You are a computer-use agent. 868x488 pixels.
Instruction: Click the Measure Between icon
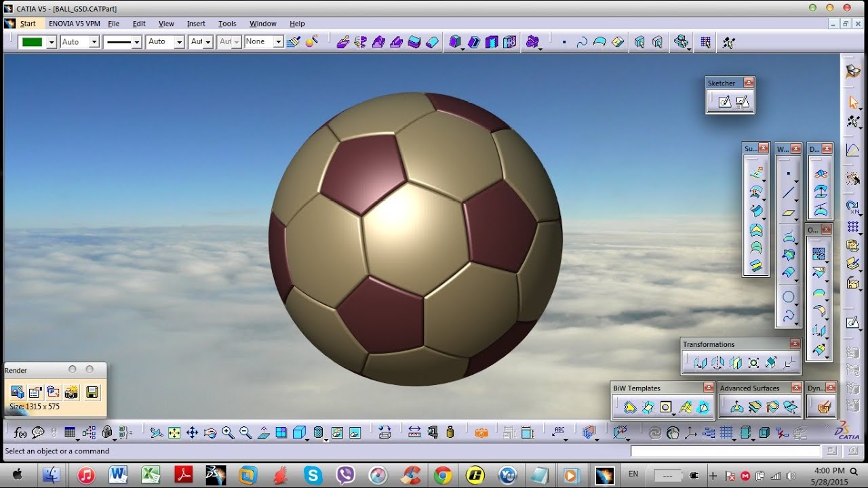click(414, 432)
